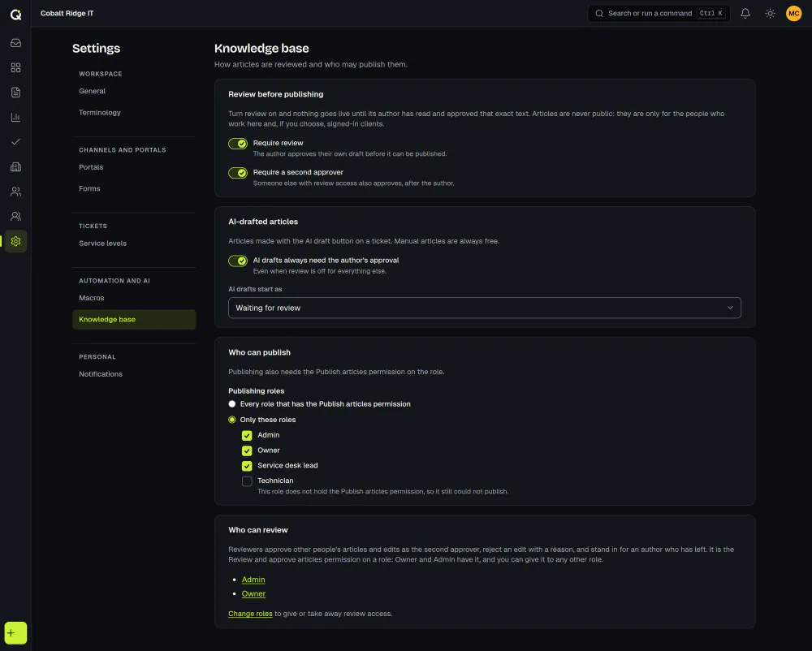This screenshot has width=812, height=651.
Task: Open the building companies icon in the sidebar
Action: pyautogui.click(x=15, y=166)
